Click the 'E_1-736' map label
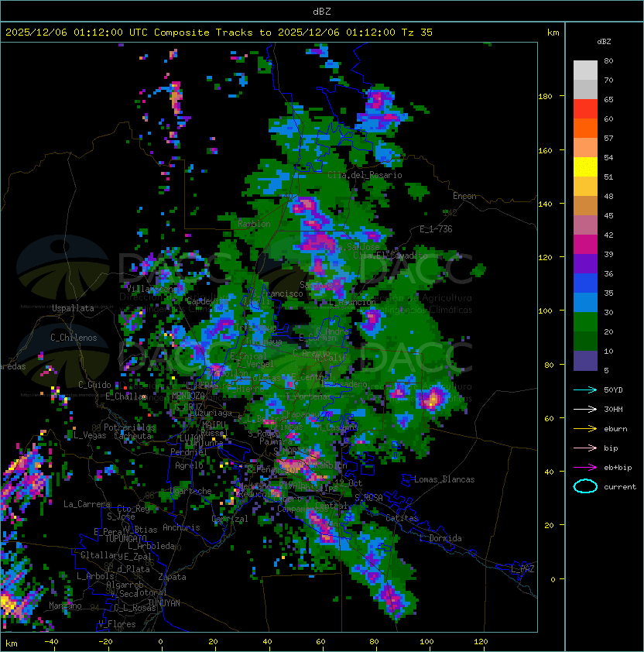The image size is (644, 652). coord(436,228)
